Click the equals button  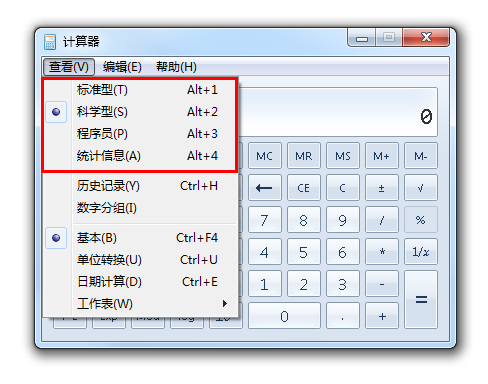click(421, 300)
